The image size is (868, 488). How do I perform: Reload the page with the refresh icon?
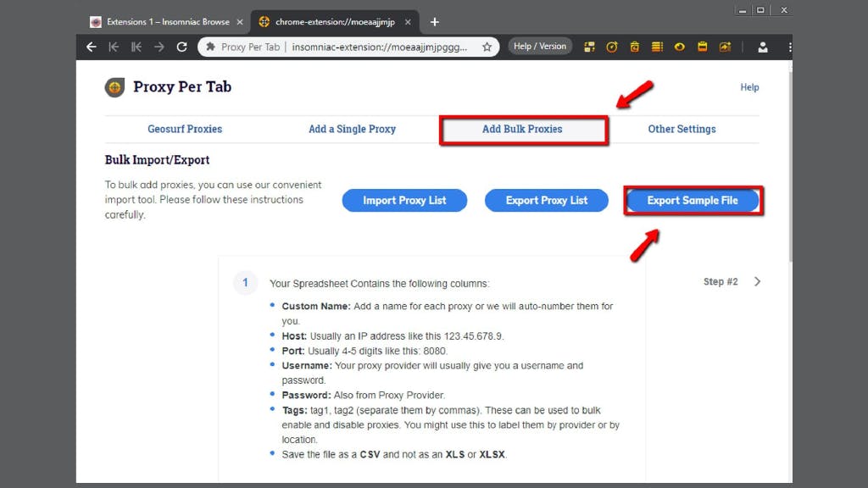coord(181,47)
